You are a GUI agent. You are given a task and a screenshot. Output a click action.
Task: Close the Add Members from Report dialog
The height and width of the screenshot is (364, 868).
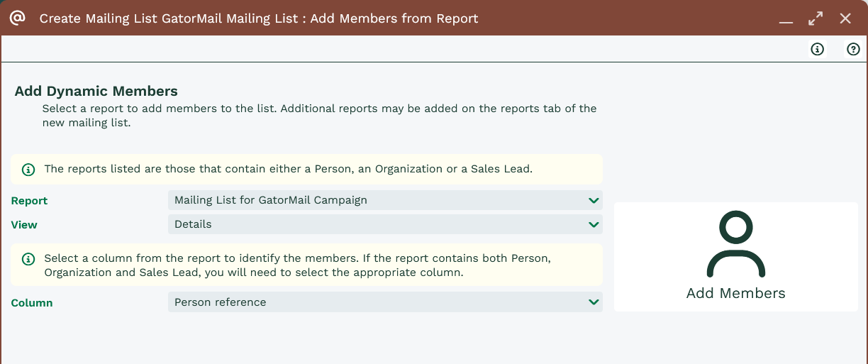click(845, 18)
